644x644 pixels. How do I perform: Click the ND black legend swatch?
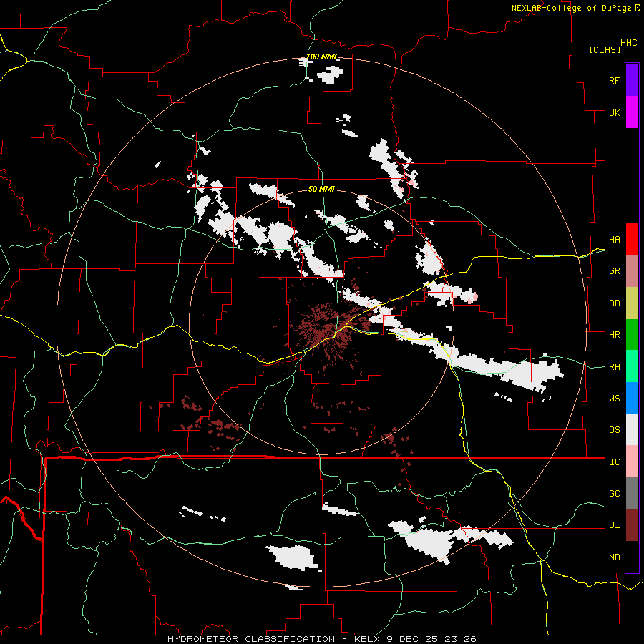click(x=632, y=557)
